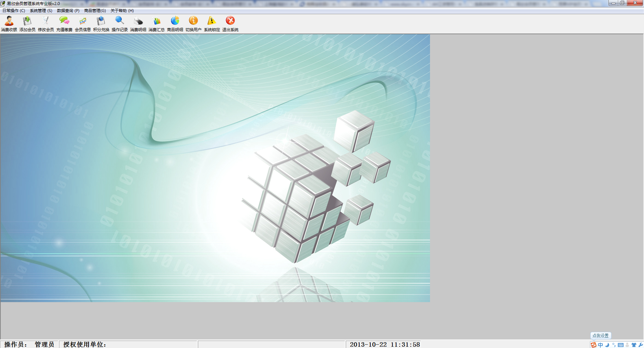Open the 商品管理(G) menu
Screen dimensions: 644x348
click(x=95, y=11)
